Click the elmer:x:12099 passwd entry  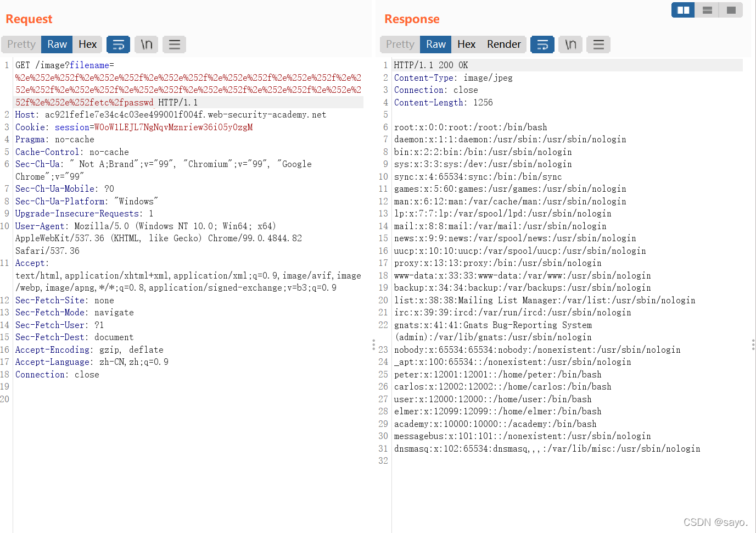coord(497,412)
